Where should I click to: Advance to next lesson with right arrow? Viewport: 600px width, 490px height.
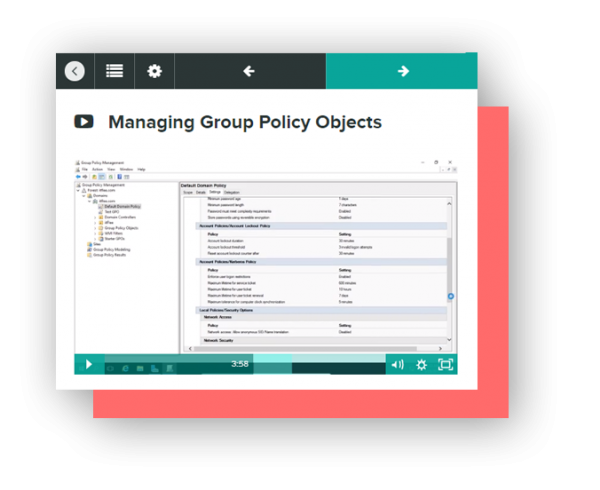tap(402, 71)
